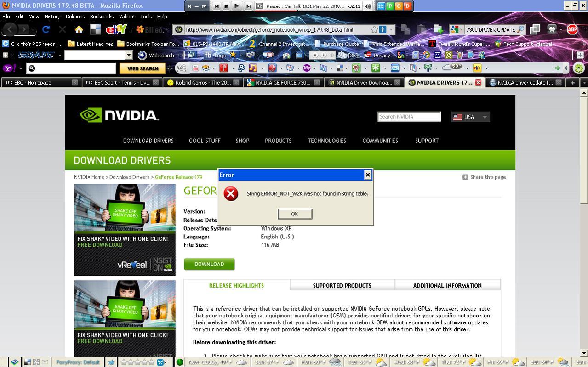Viewport: 588px width, 367px height.
Task: Open the Bookmarks menu
Action: point(102,17)
